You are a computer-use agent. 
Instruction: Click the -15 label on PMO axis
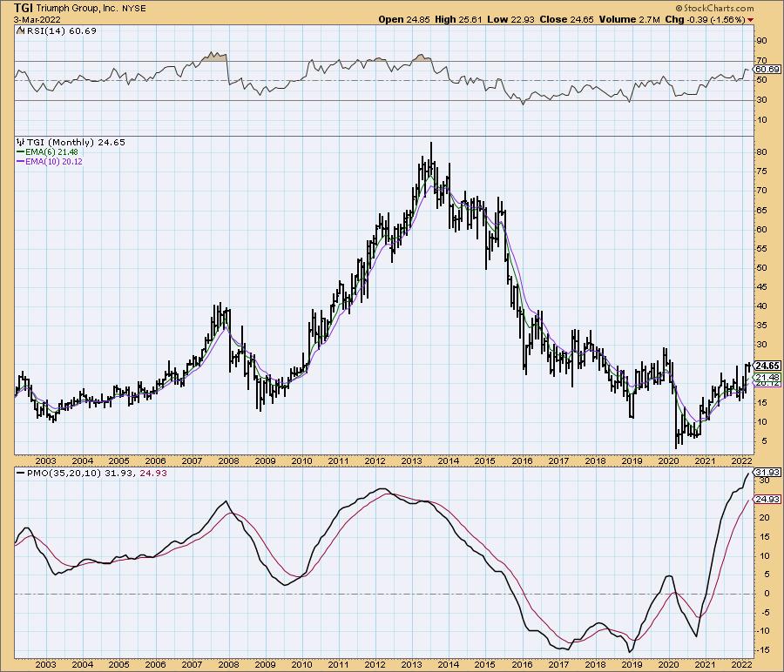click(x=761, y=650)
